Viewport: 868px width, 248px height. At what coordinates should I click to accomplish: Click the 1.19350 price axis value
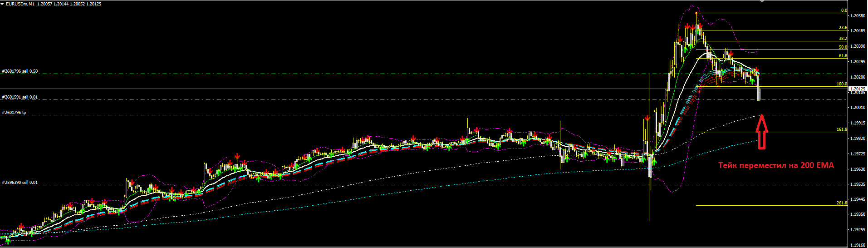(858, 214)
